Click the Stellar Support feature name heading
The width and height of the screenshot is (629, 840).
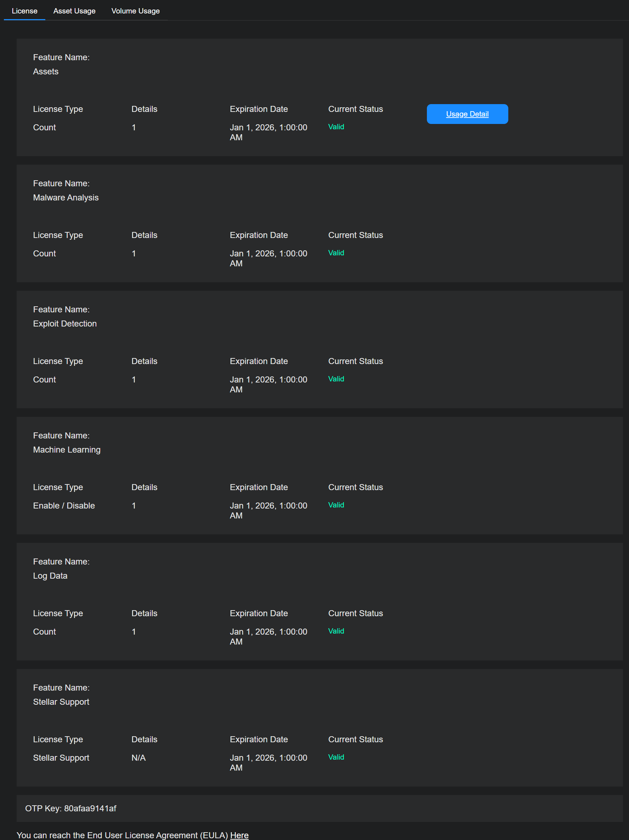tap(61, 702)
